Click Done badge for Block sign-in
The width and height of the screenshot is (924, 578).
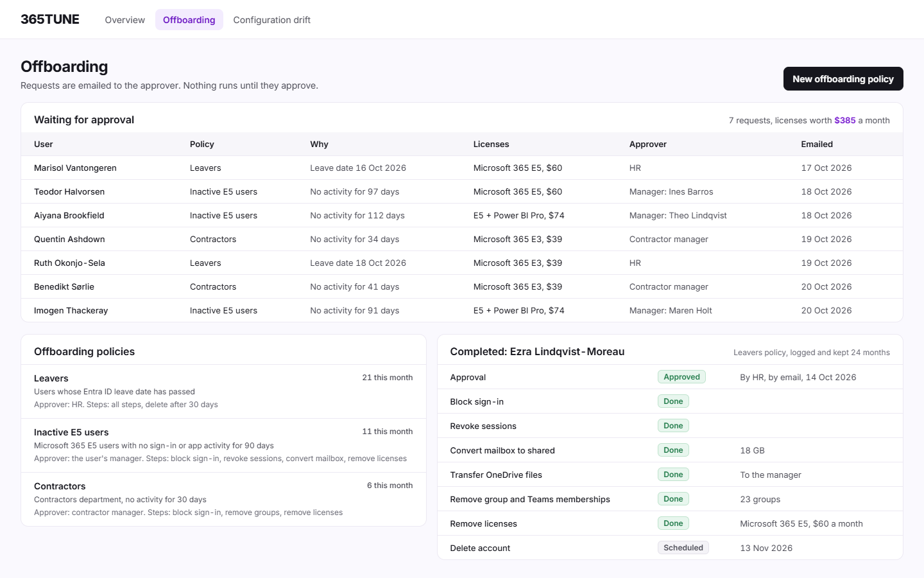coord(673,401)
